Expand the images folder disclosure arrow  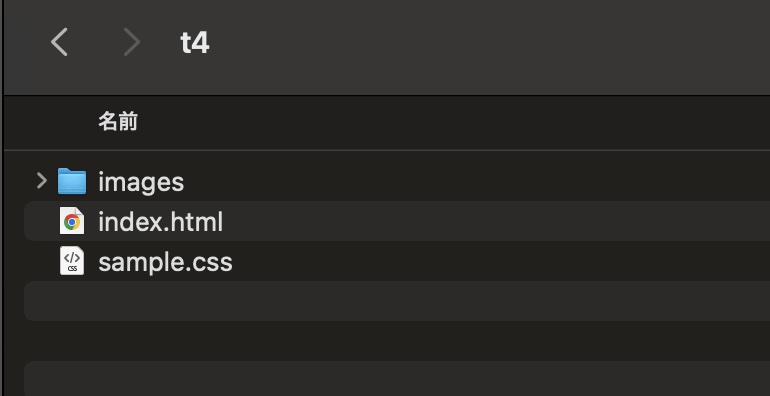(x=42, y=181)
